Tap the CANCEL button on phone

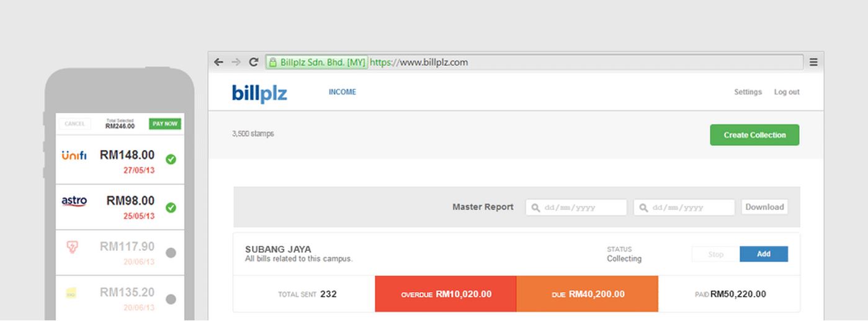(75, 124)
